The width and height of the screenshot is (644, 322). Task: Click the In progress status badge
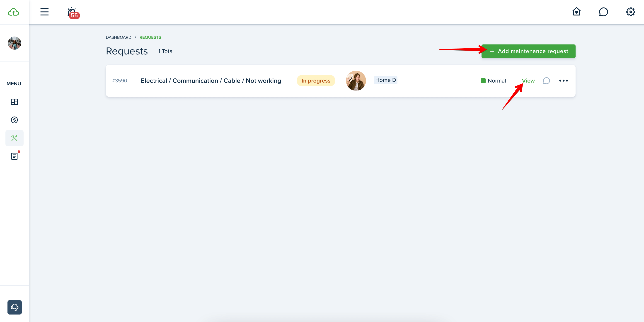click(x=316, y=80)
